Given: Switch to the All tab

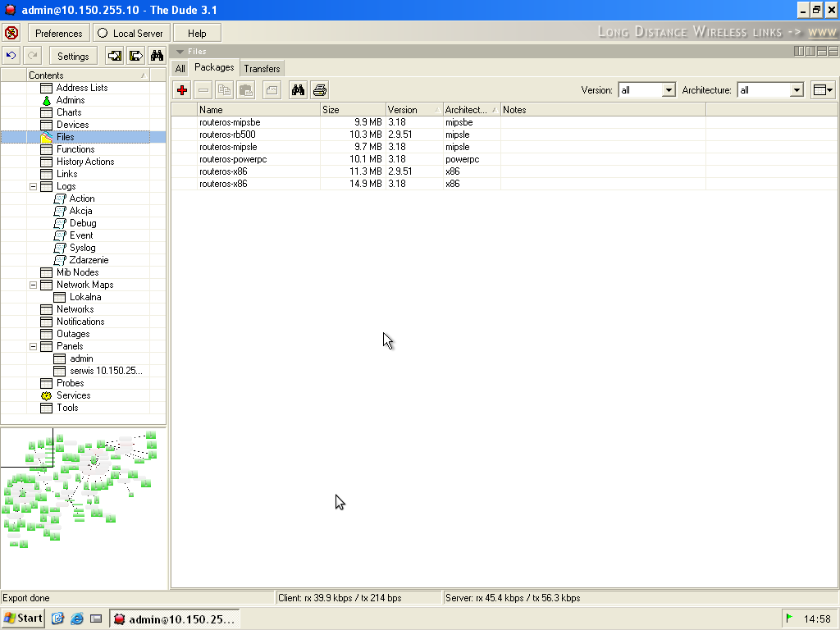Looking at the screenshot, I should [x=180, y=69].
